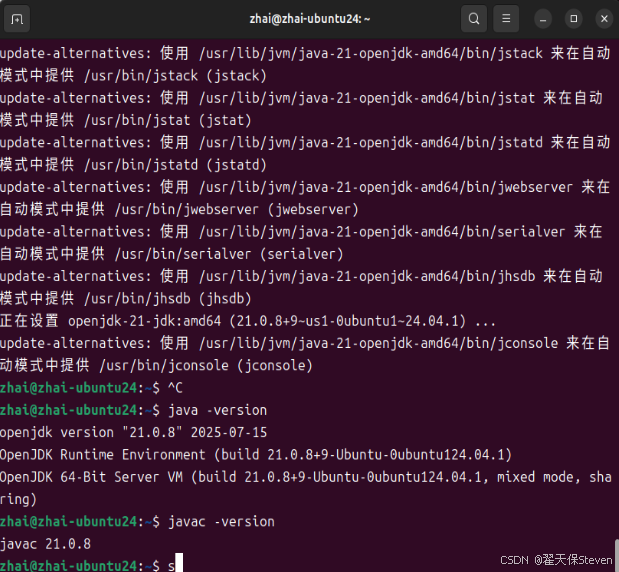Click the ^C prompt line
This screenshot has width=619, height=572.
coord(91,388)
